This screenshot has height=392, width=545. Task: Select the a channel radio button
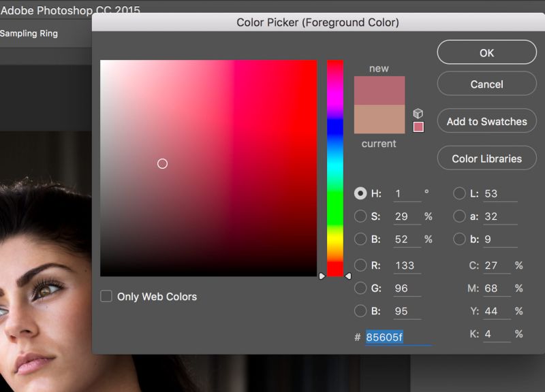(x=461, y=216)
